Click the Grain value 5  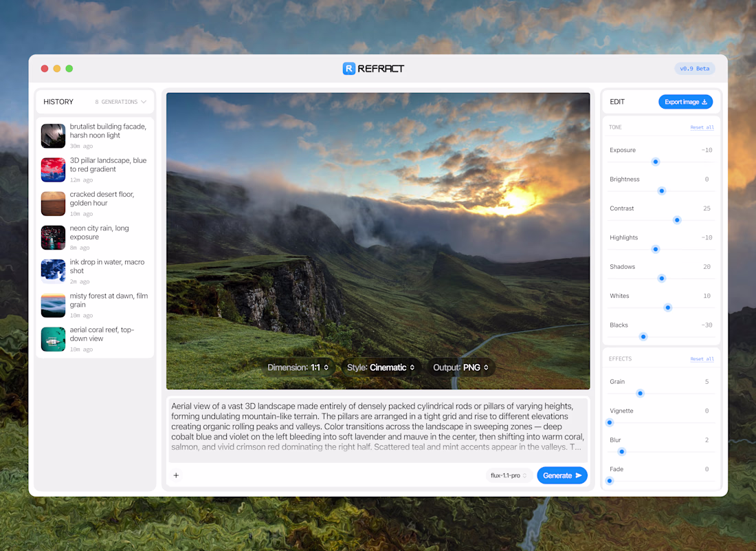707,382
